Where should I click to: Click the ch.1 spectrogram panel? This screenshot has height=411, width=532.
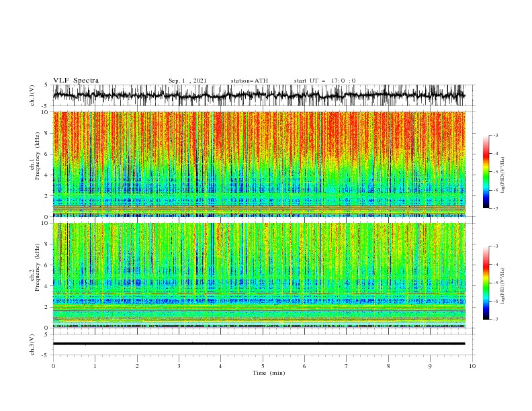(x=259, y=164)
